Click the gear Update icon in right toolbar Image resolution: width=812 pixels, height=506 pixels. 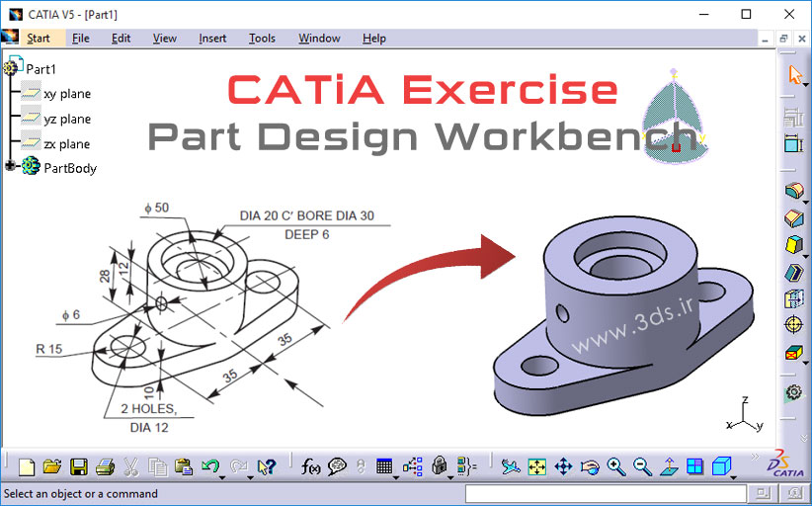[x=793, y=392]
